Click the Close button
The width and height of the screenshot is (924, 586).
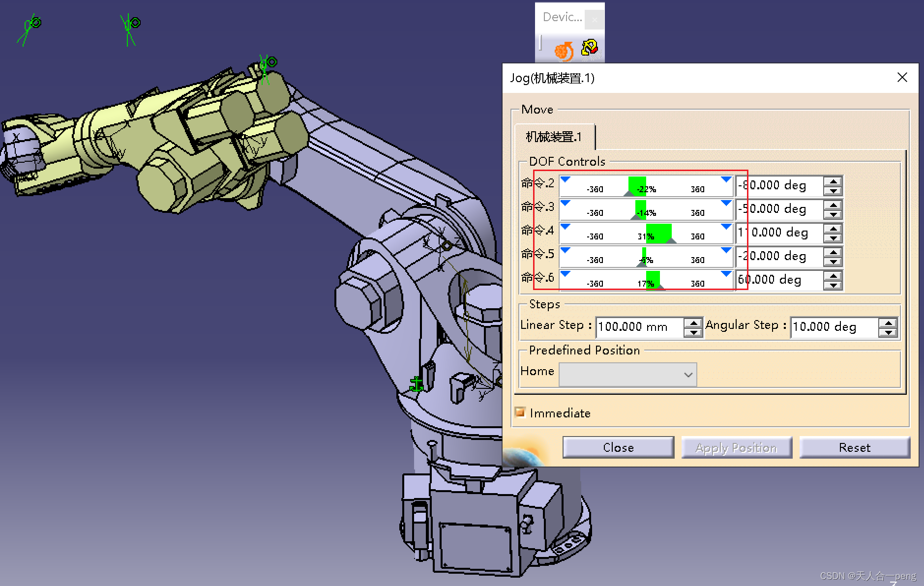[618, 447]
